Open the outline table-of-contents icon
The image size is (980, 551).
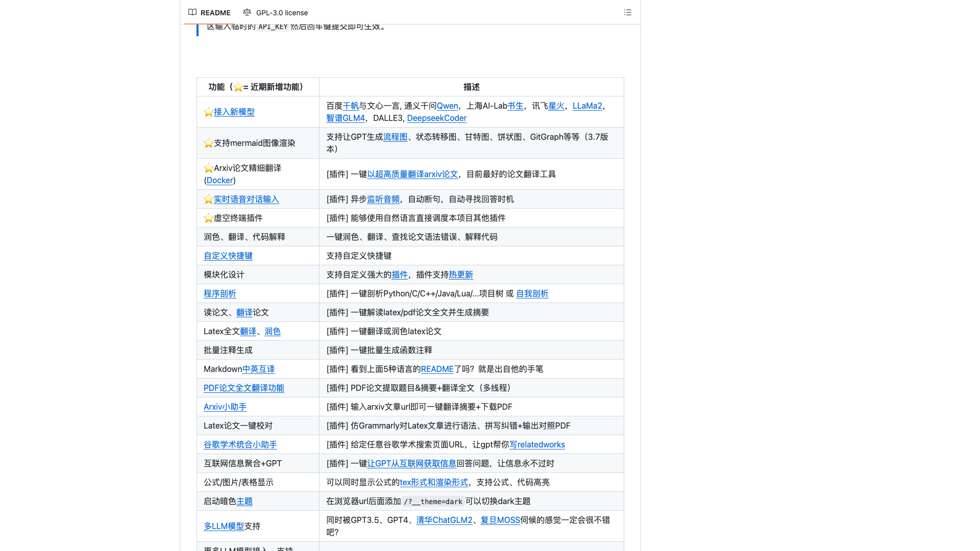click(628, 12)
